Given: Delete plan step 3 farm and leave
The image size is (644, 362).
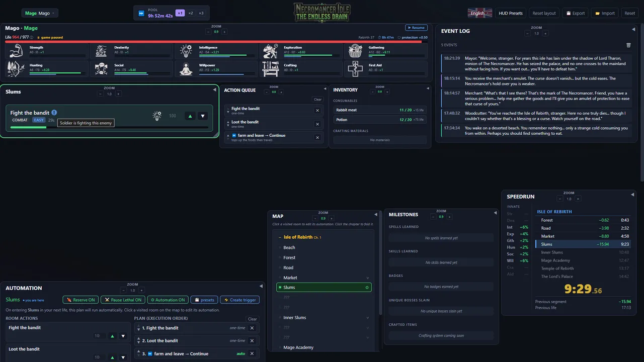Looking at the screenshot, I should tap(252, 353).
